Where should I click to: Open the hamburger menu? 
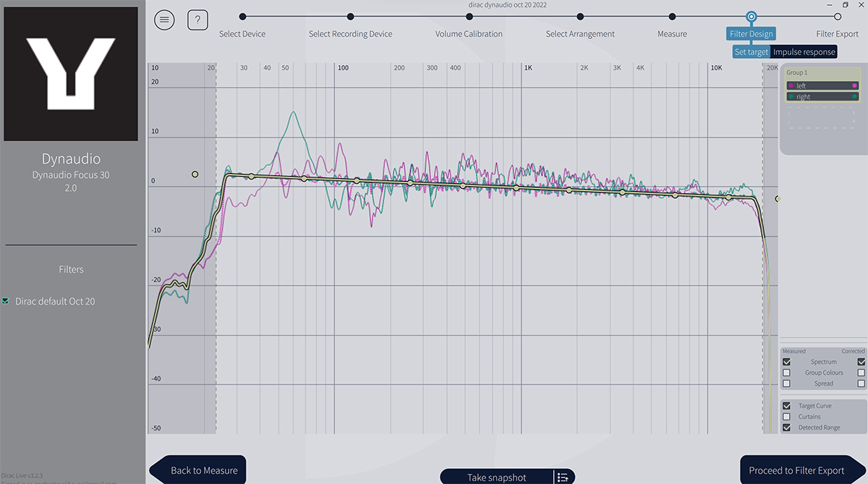(164, 20)
